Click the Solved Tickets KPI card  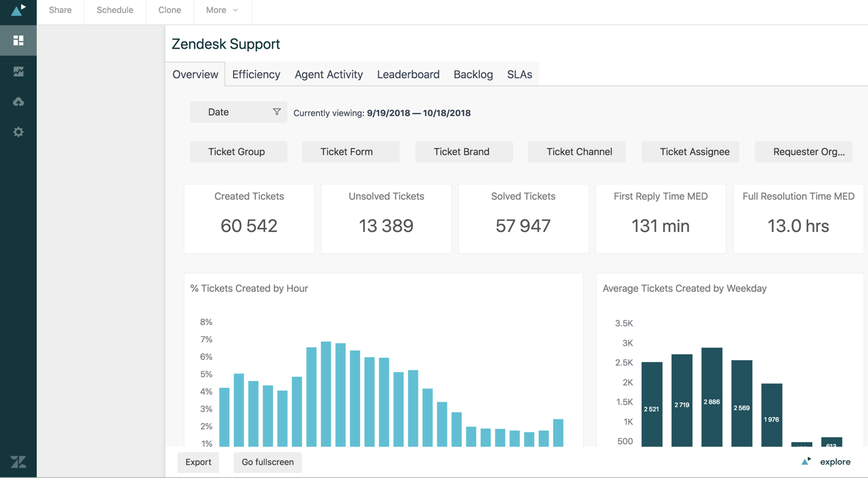click(x=523, y=218)
